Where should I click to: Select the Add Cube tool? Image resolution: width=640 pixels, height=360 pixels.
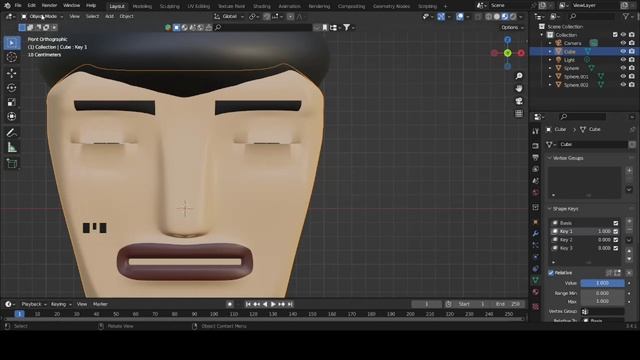12,163
